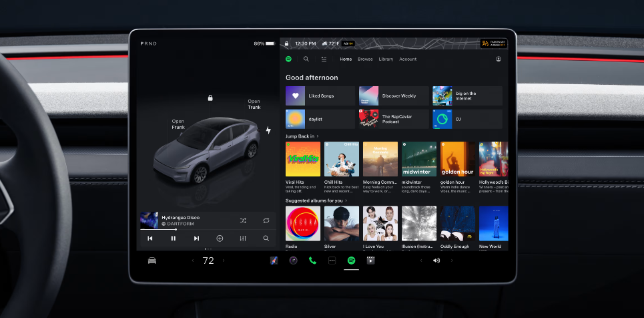
Task: Open equalizer sliders icon in media player
Action: tap(243, 238)
